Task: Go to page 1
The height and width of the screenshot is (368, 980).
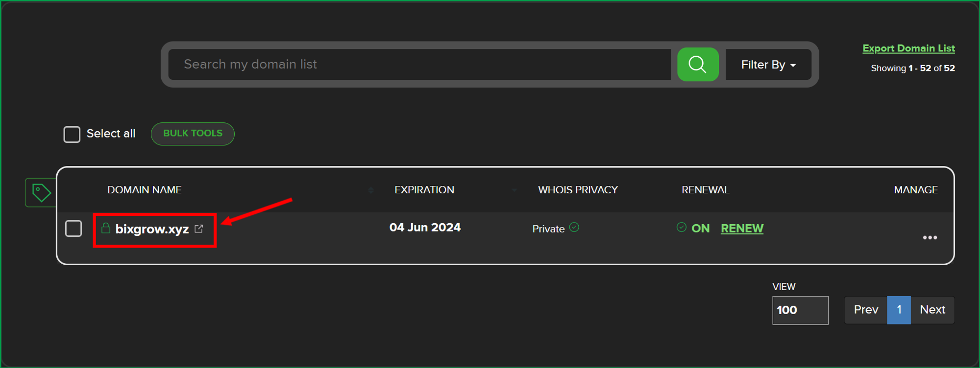Action: pos(899,310)
